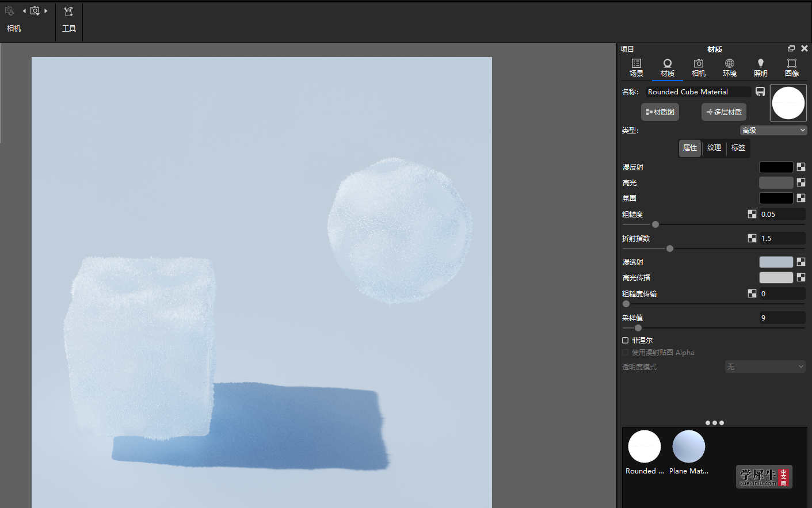Open the 高光传播 color swatch
The width and height of the screenshot is (812, 508).
(776, 277)
